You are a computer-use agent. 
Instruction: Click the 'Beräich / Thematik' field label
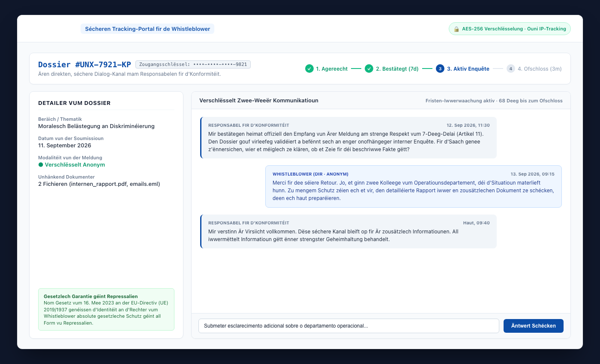(x=60, y=119)
